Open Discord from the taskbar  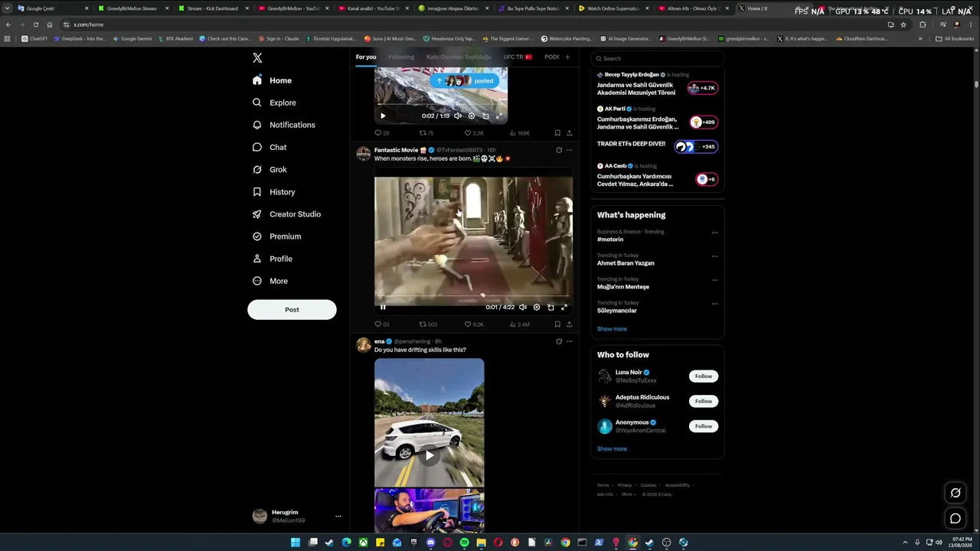(430, 543)
